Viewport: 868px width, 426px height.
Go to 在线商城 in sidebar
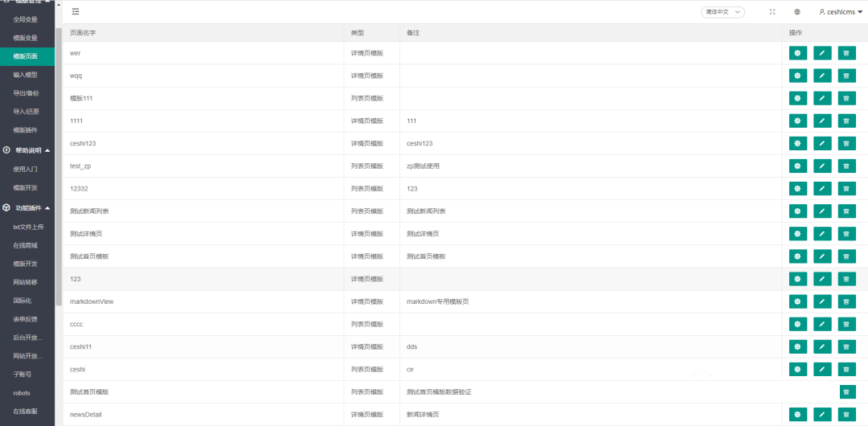point(26,245)
